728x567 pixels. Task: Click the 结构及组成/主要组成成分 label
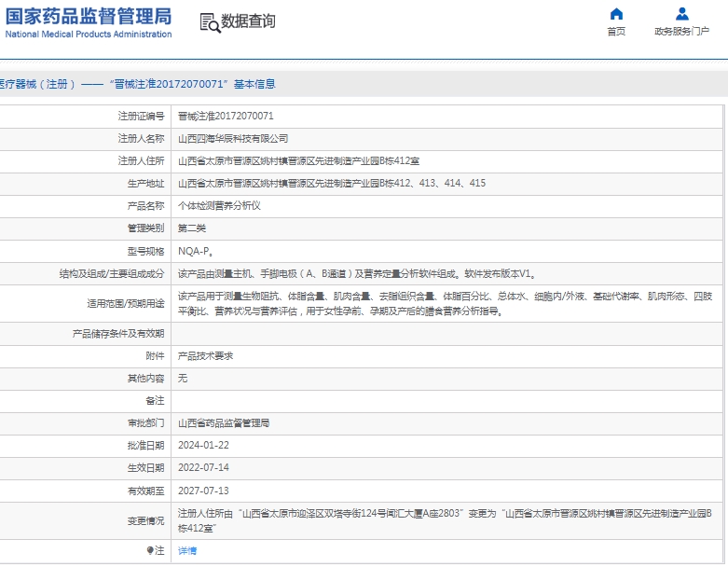click(x=112, y=274)
